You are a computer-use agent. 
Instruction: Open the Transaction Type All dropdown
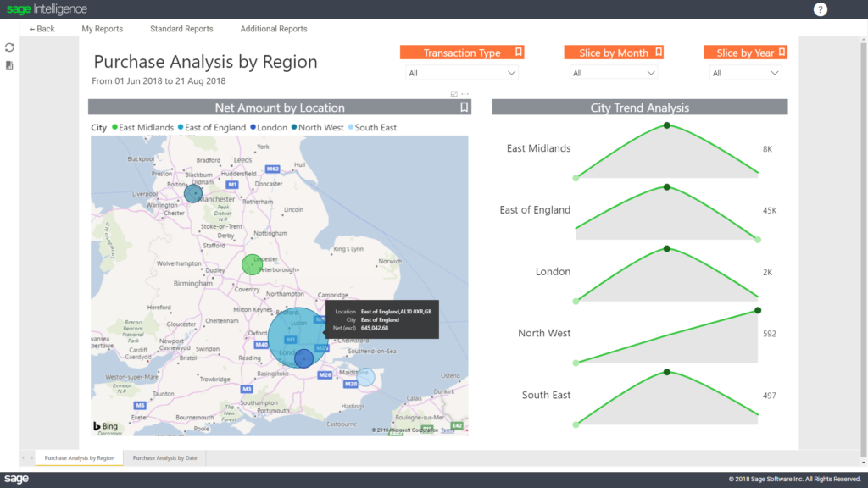462,73
